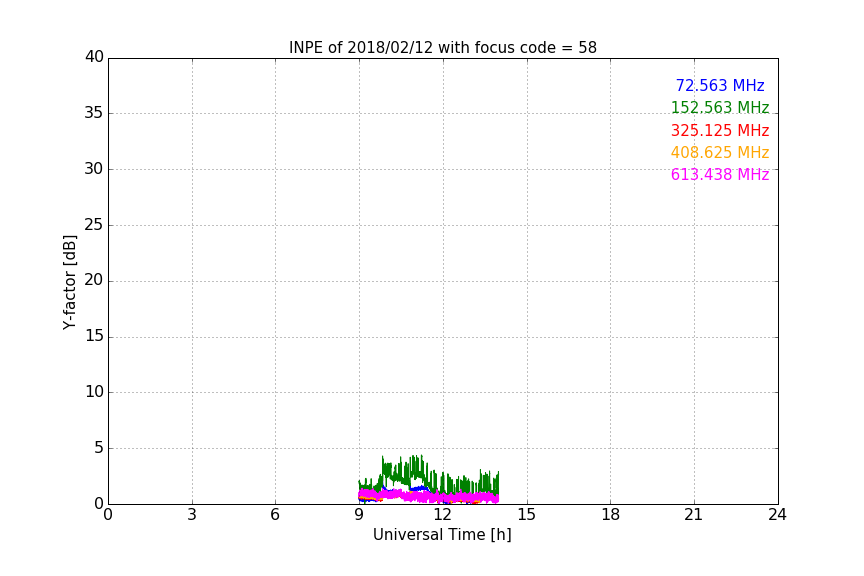Image resolution: width=864 pixels, height=576 pixels.
Task: Select the 72.563 MHz legend label
Action: pyautogui.click(x=720, y=85)
